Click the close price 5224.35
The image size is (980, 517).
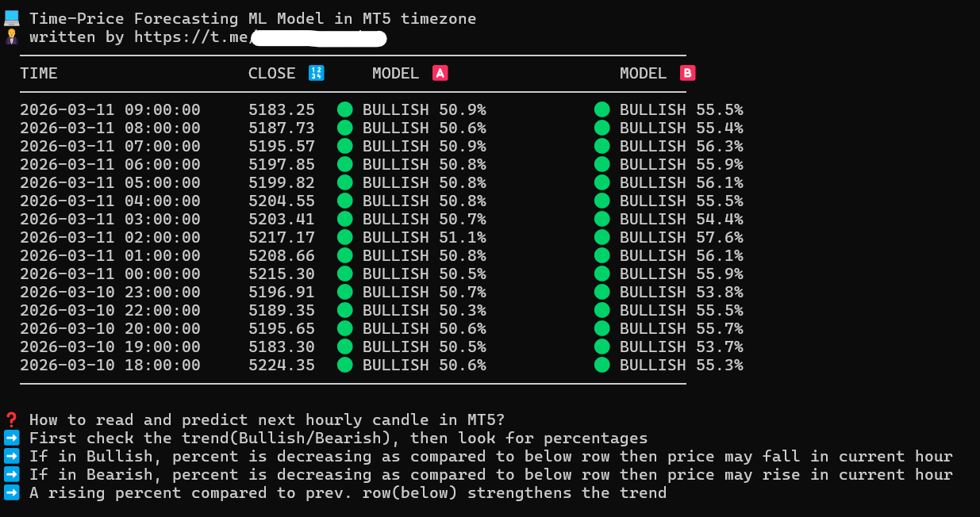[281, 365]
